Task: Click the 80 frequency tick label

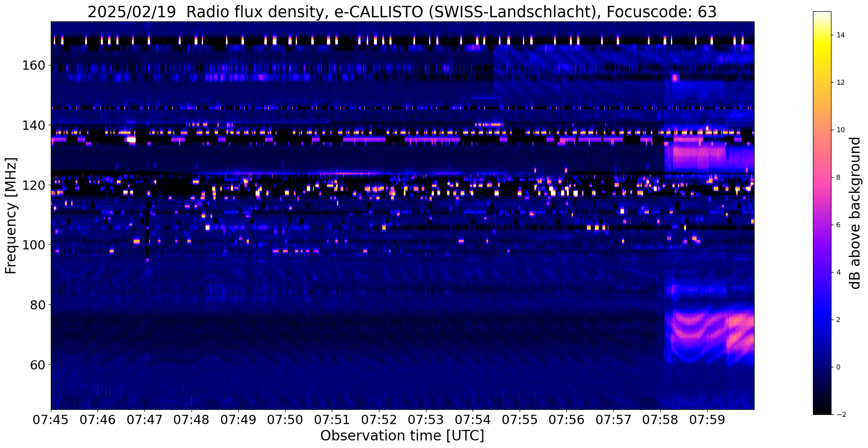Action: coord(38,305)
